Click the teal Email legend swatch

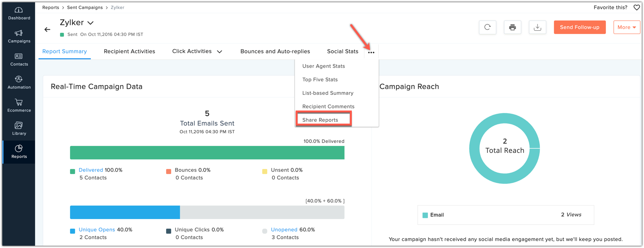tap(425, 215)
